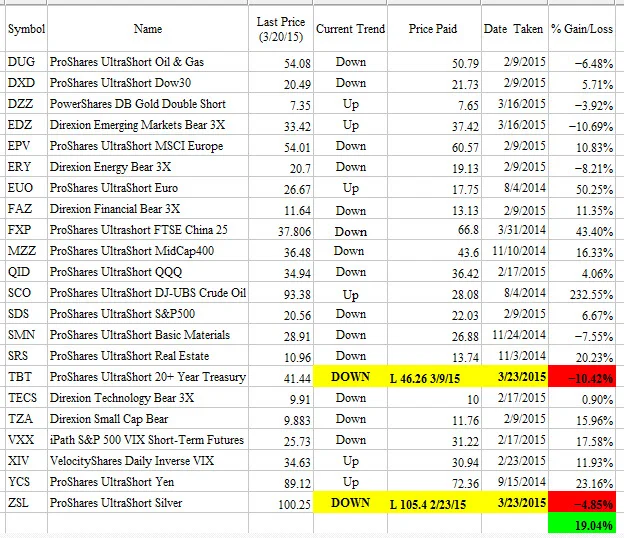Select the EDZ symbol cell
The height and width of the screenshot is (538, 624).
pyautogui.click(x=26, y=125)
